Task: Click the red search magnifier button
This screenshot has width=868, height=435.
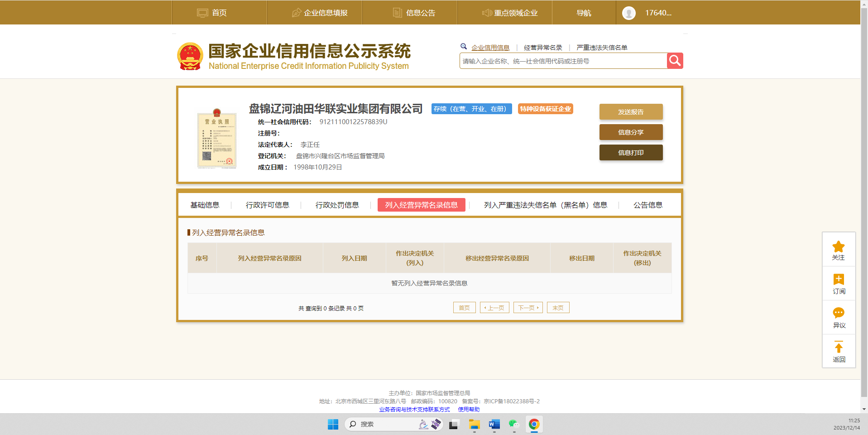Action: [x=675, y=61]
